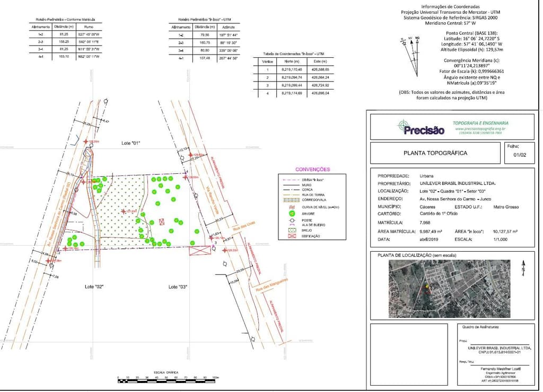Click the Rua das Uvas street label
The image size is (543, 392).
244,227
